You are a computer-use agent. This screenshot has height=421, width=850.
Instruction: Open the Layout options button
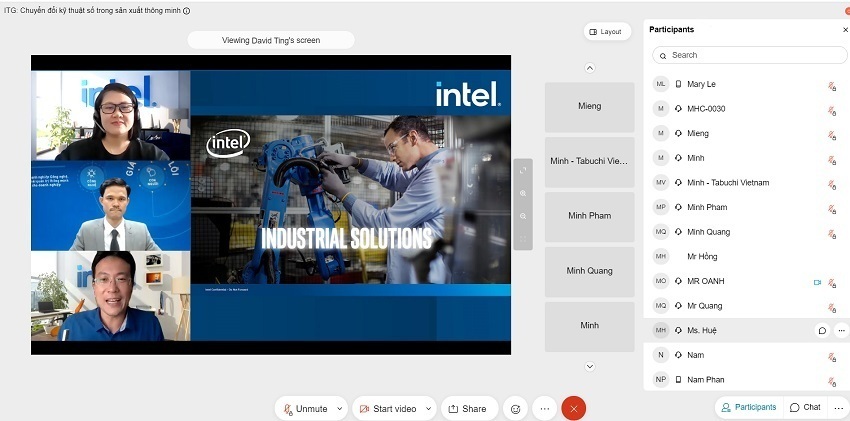pos(607,31)
